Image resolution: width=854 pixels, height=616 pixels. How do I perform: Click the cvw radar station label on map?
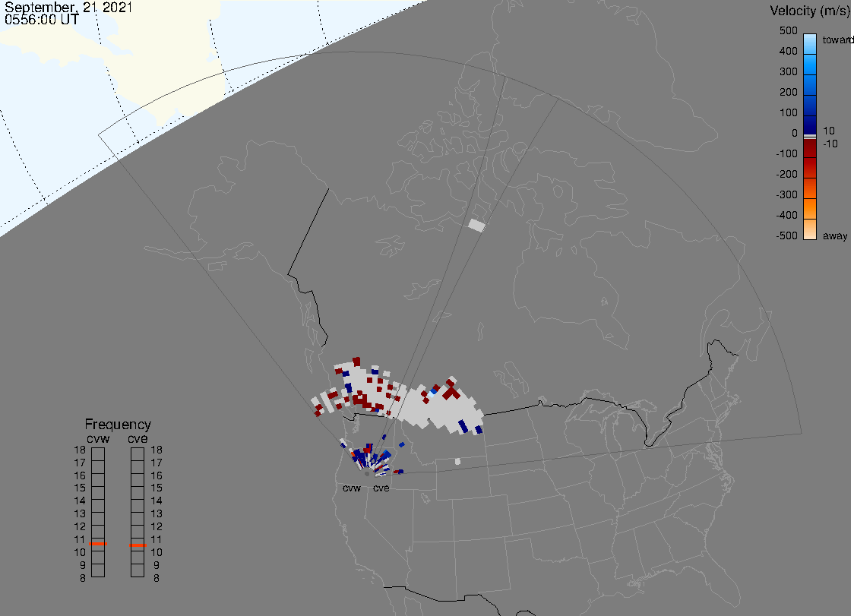(351, 488)
